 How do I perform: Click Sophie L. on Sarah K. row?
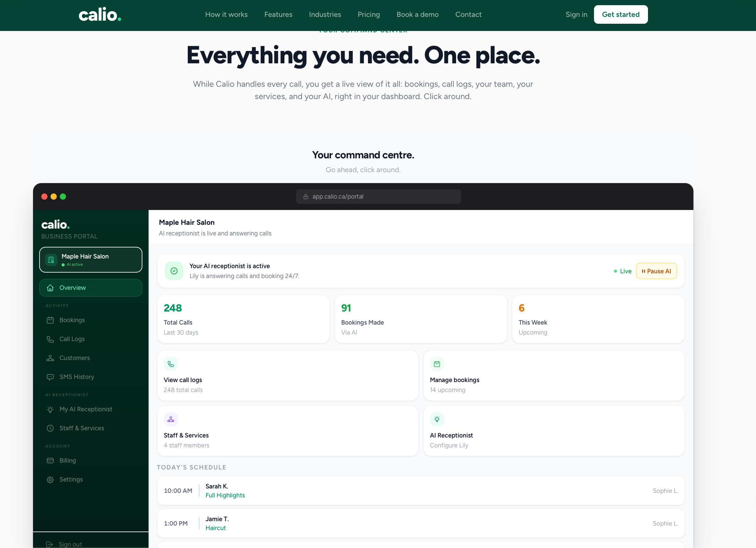(665, 491)
